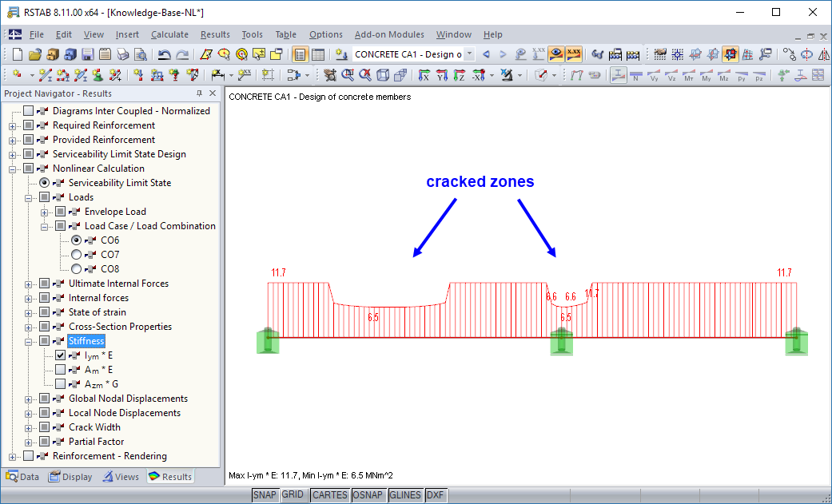
Task: Click the Undo icon
Action: pyautogui.click(x=164, y=54)
